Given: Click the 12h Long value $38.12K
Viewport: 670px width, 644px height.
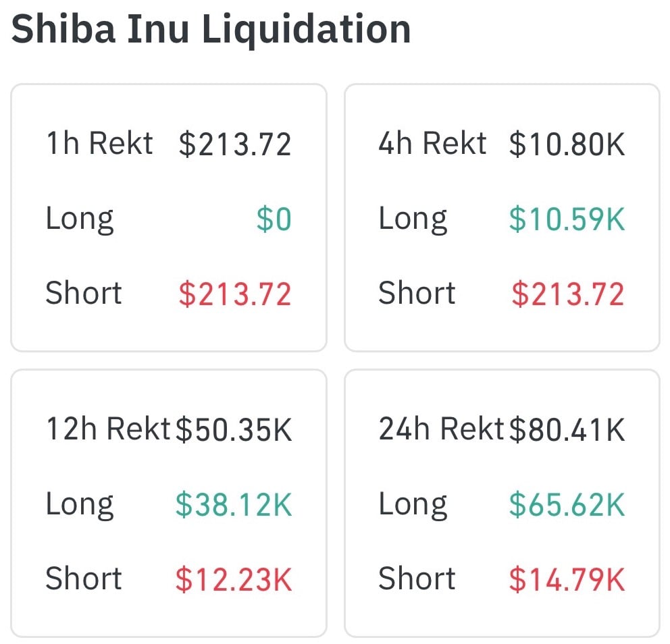Looking at the screenshot, I should (234, 505).
